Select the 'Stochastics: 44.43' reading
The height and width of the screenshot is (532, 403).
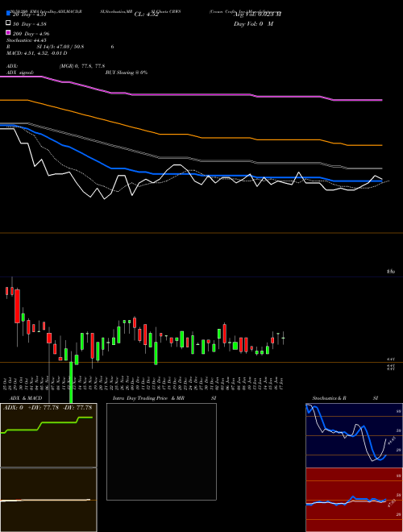click(x=26, y=40)
